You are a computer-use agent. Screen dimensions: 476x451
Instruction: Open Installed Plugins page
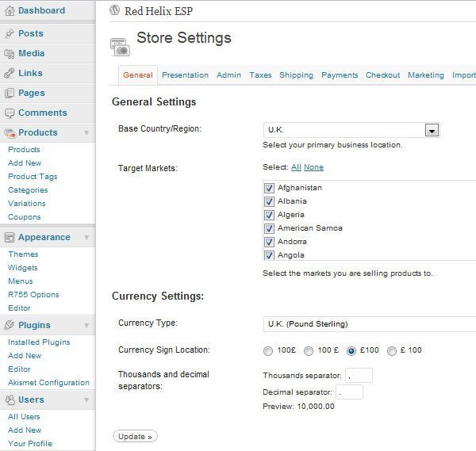tap(39, 342)
